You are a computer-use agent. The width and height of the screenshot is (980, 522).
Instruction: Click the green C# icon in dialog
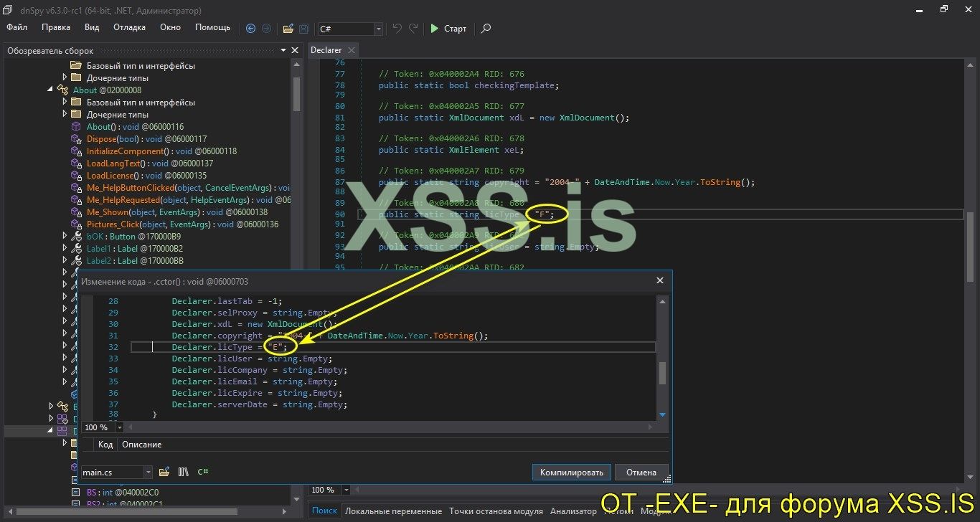pyautogui.click(x=203, y=472)
